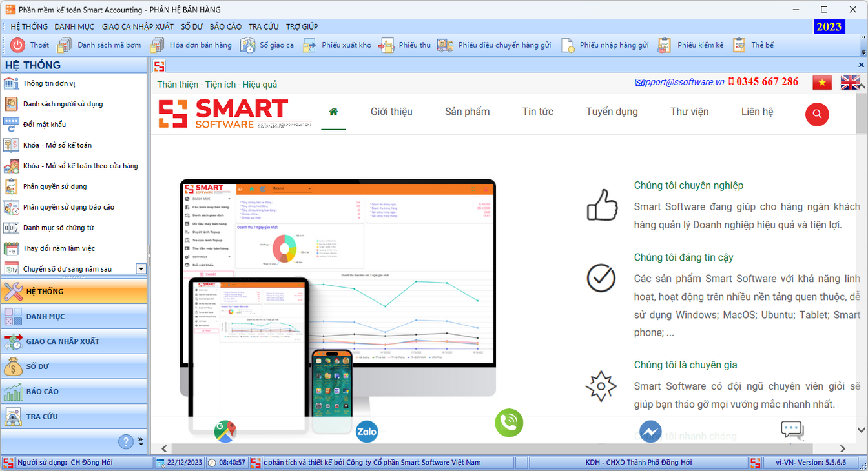This screenshot has height=471, width=868.
Task: Select the GIAO CA NHẬP XUẤT panel button
Action: [73, 341]
